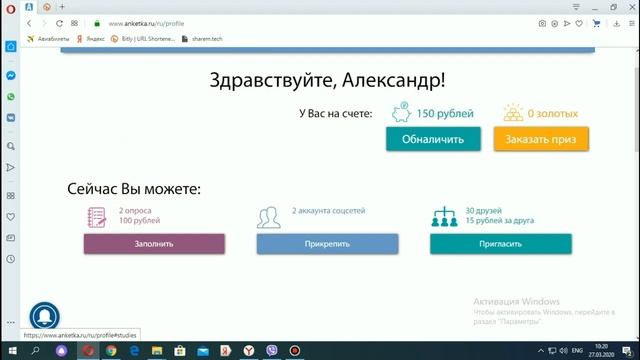The height and width of the screenshot is (360, 640).
Task: Open the Авиабилеты bookmark
Action: (x=48, y=39)
